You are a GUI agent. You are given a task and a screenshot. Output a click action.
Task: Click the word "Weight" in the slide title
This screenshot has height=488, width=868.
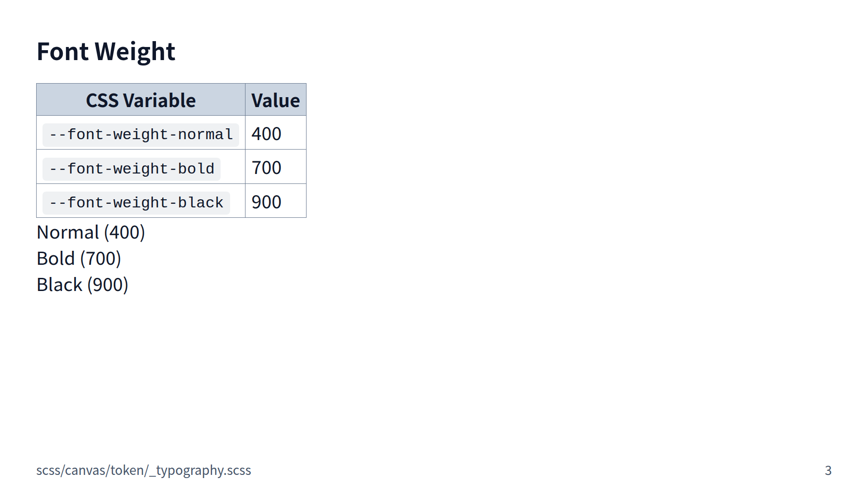coord(135,52)
